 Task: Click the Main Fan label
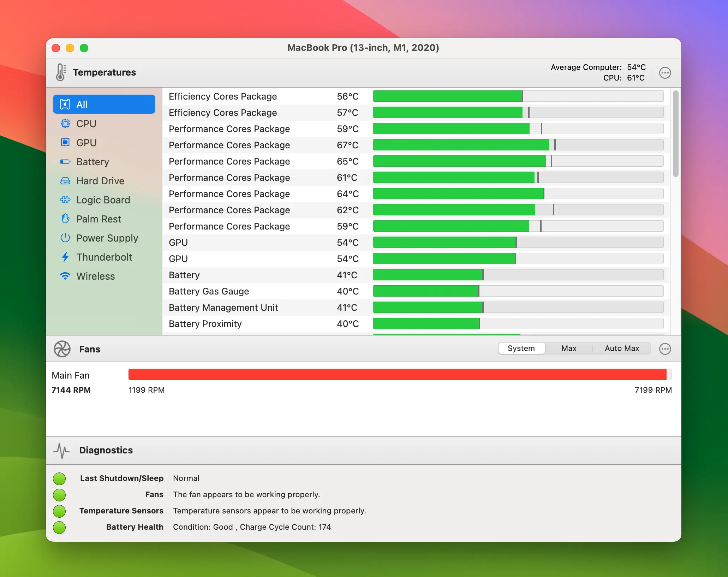(x=71, y=375)
